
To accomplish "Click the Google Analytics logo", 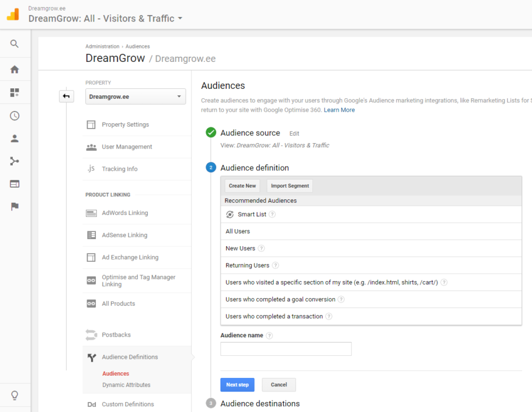I will click(x=12, y=13).
